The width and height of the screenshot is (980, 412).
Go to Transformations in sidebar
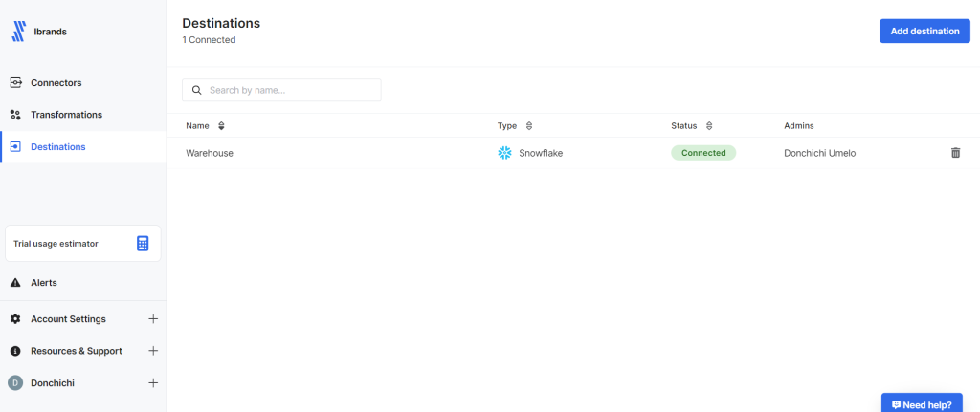click(x=66, y=115)
